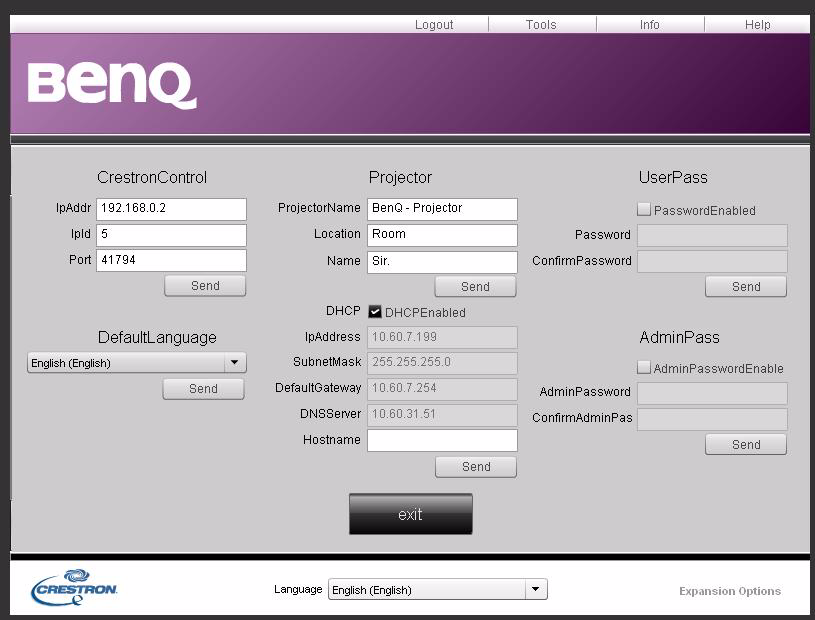The width and height of the screenshot is (815, 620).
Task: Click the IpAddress field showing 10.60.7.199
Action: pos(442,337)
